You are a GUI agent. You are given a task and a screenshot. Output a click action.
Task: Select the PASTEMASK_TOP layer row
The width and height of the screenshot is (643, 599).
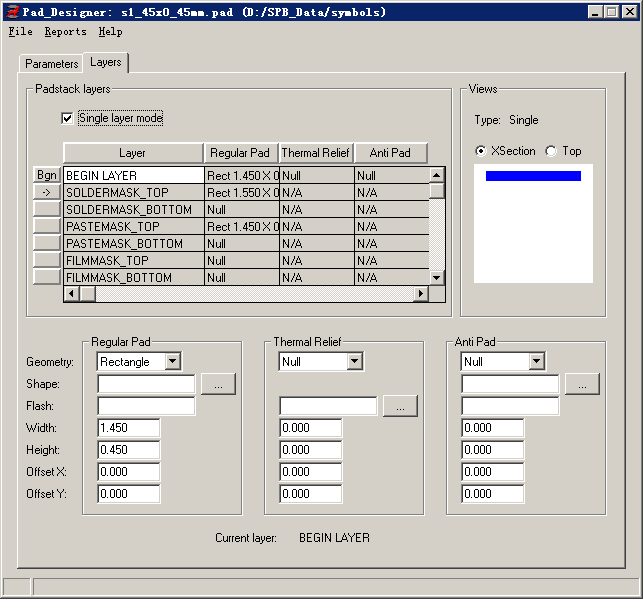(x=134, y=227)
